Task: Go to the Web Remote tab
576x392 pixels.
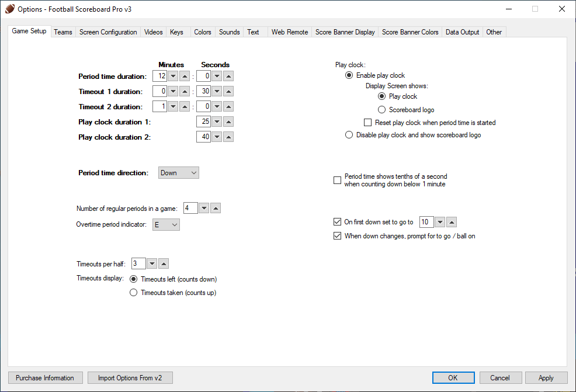Action: tap(289, 32)
